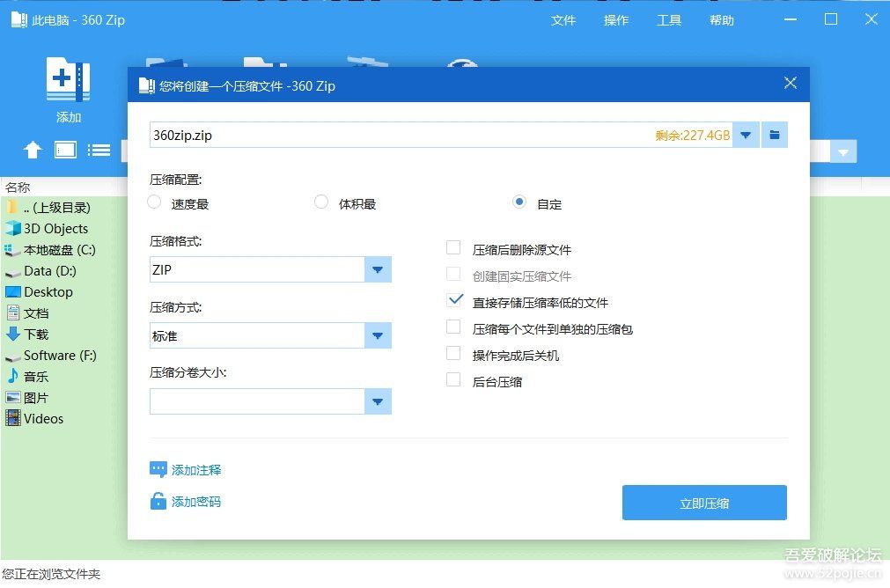Click the 添加 (Add) toolbar icon
Image resolution: width=890 pixels, height=588 pixels.
pyautogui.click(x=68, y=79)
